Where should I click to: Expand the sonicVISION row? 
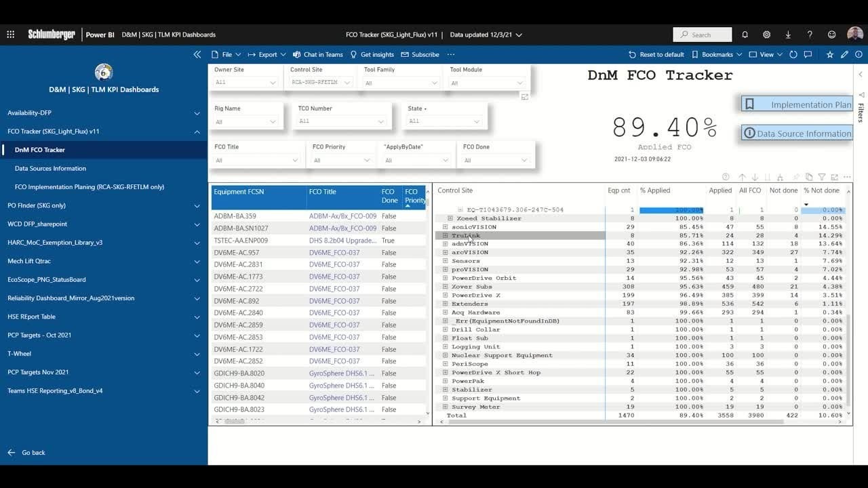click(446, 227)
